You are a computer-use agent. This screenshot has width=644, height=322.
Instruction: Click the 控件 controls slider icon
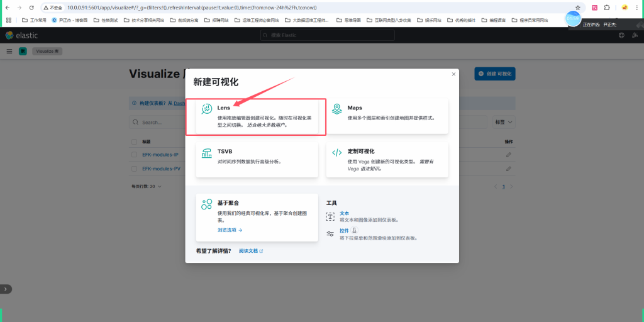click(x=330, y=234)
